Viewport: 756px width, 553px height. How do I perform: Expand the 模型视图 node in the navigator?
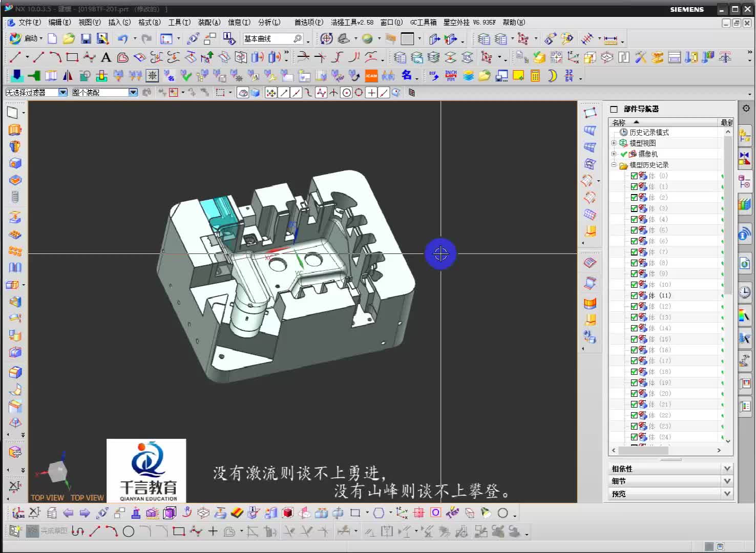(614, 143)
